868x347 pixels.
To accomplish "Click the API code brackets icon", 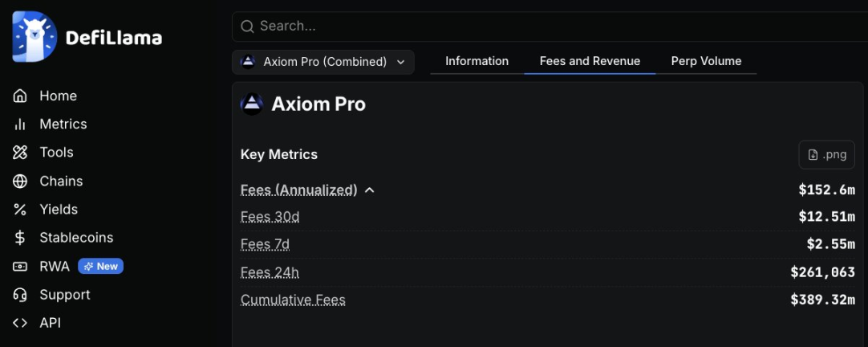I will [21, 323].
